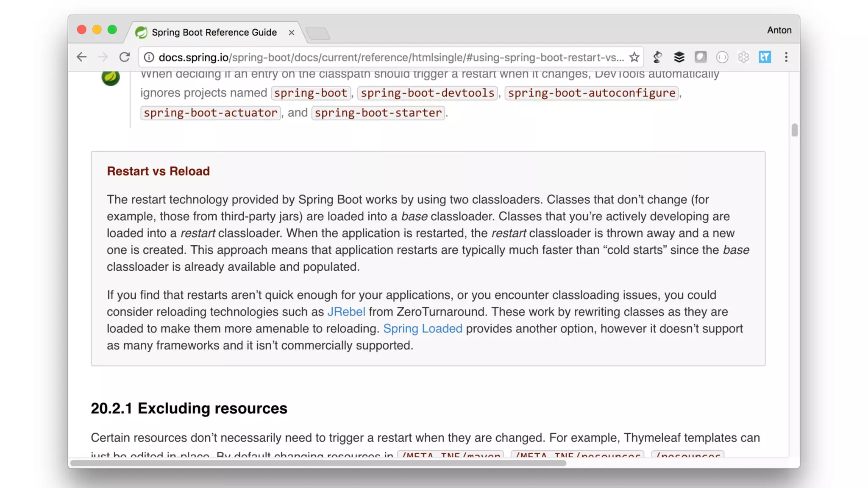Click the desk lamp extension icon
The width and height of the screenshot is (868, 488).
click(657, 57)
